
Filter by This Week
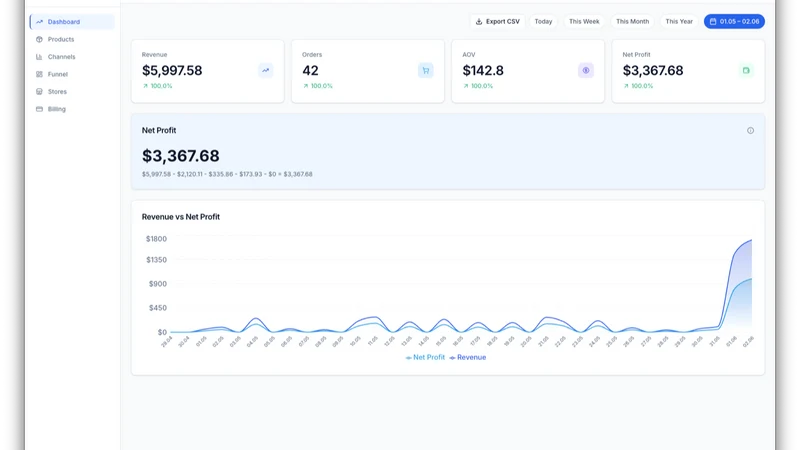[x=584, y=21]
